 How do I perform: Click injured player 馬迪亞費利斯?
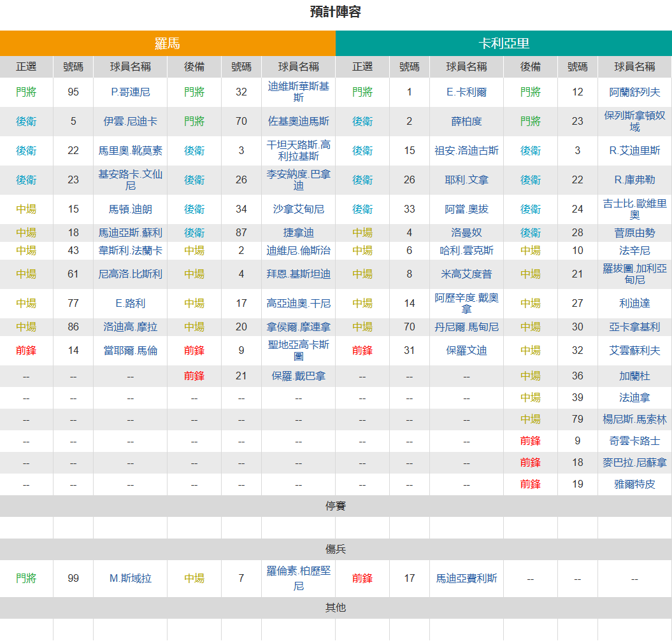click(x=466, y=579)
